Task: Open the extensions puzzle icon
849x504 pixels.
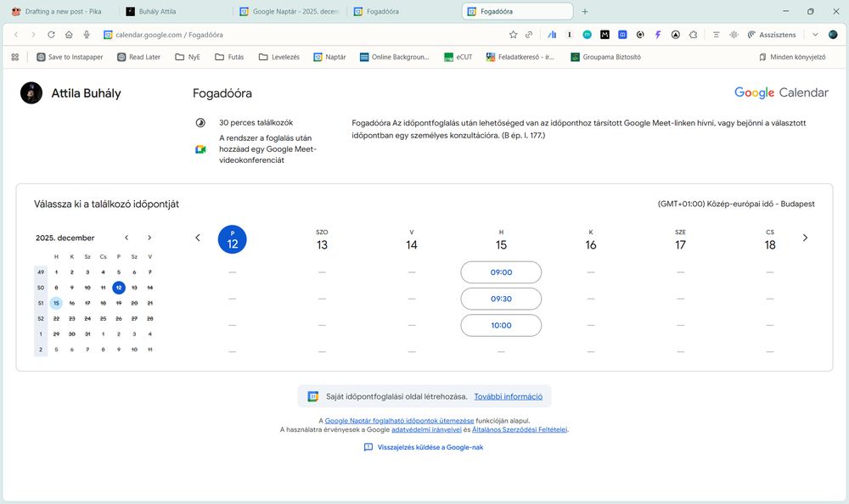Action: click(693, 35)
